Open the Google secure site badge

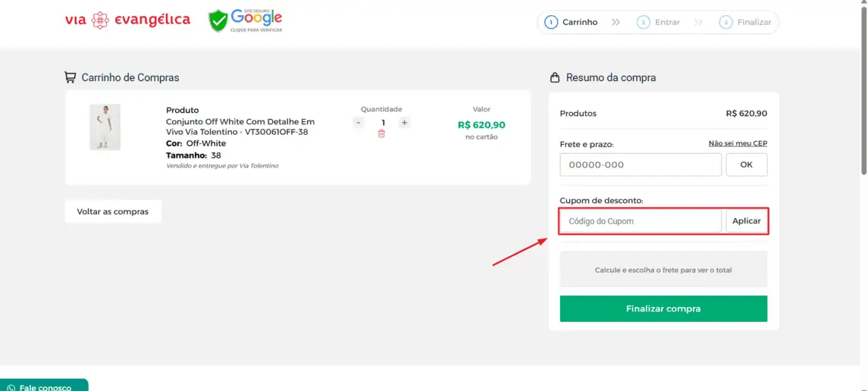(246, 20)
